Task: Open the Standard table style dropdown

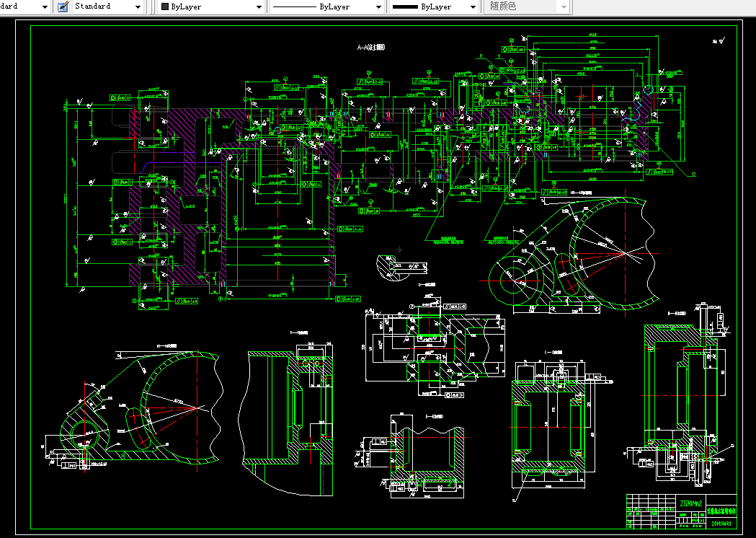Action: tap(108, 6)
